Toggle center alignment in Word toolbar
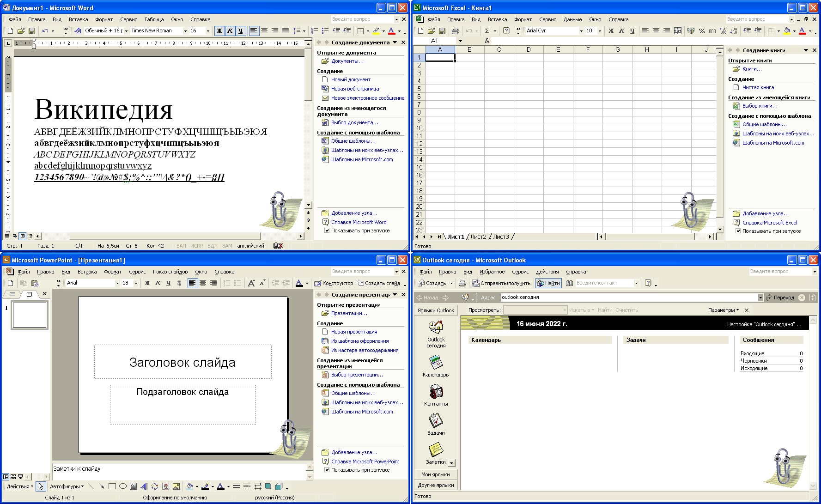The image size is (821, 504). coord(264,30)
